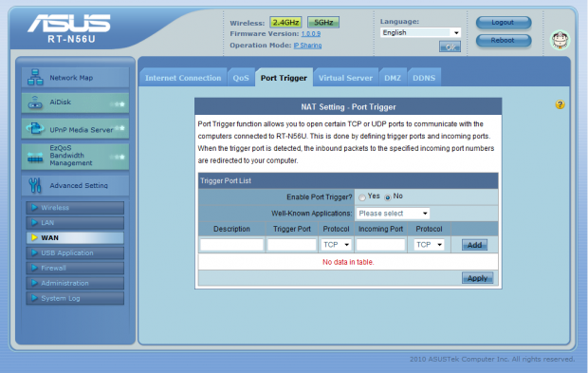Click the Advanced Setting tools icon

tap(35, 185)
